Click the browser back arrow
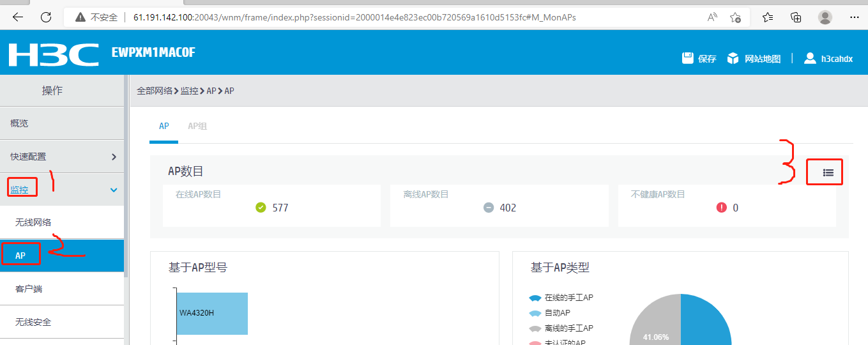This screenshot has height=345, width=868. click(18, 17)
